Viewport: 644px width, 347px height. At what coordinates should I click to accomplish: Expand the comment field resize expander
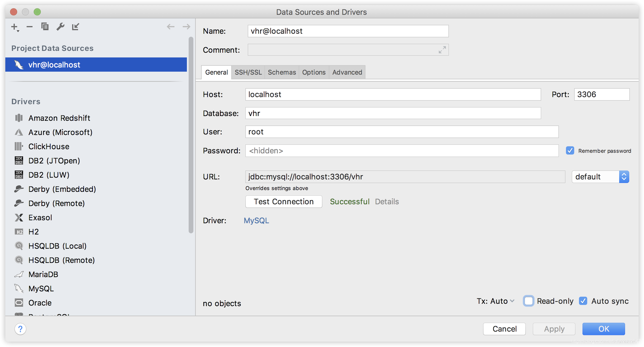click(x=443, y=49)
